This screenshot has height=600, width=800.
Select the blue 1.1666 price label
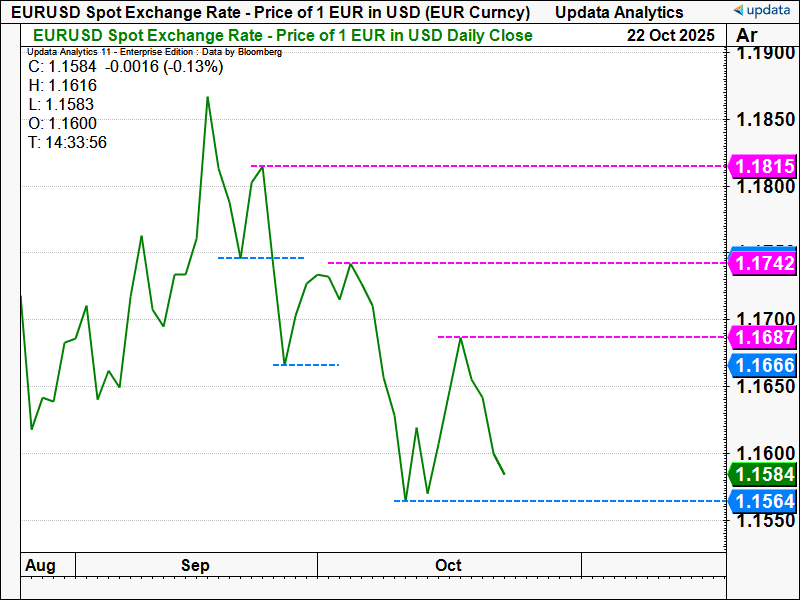click(x=765, y=365)
